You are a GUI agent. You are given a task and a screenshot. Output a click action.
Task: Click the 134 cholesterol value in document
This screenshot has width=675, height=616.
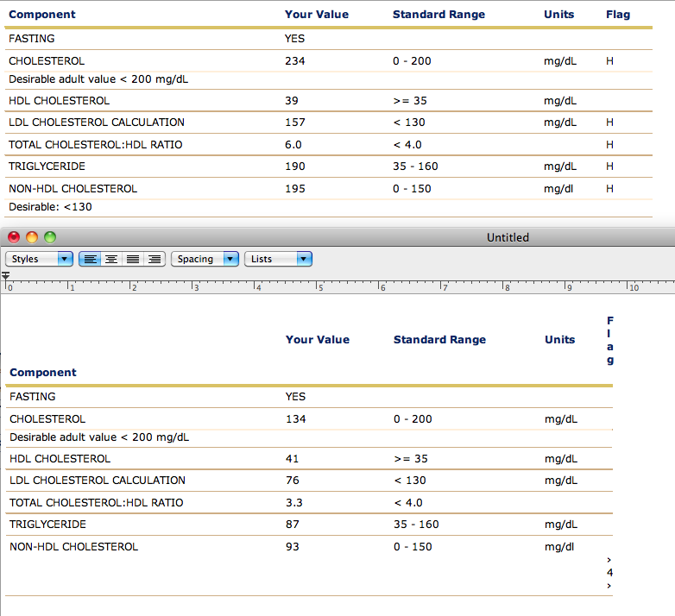pos(296,419)
